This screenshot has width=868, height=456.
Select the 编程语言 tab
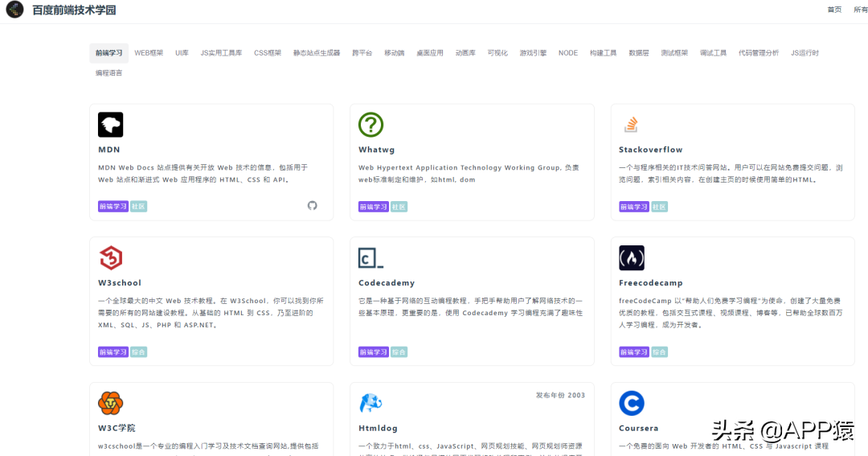[108, 73]
